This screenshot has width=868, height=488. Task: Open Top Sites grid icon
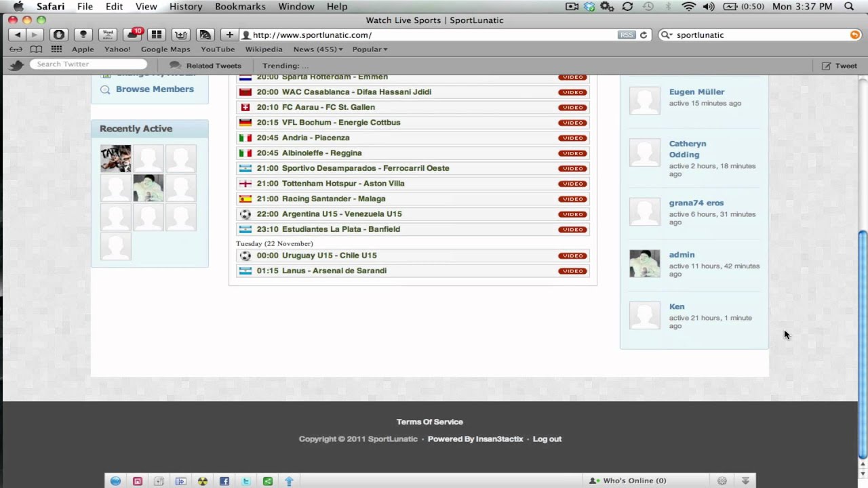(56, 49)
